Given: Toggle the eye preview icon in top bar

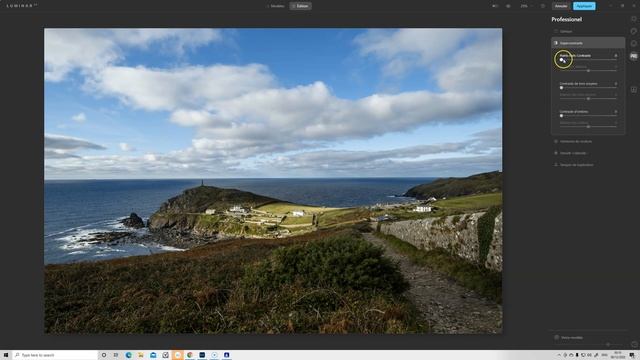Looking at the screenshot, I should (508, 6).
